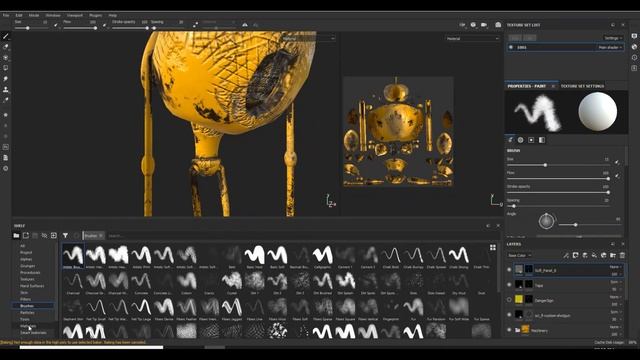Open left viewport mode dropdown
Screen dimensions: 640x360
click(309, 38)
